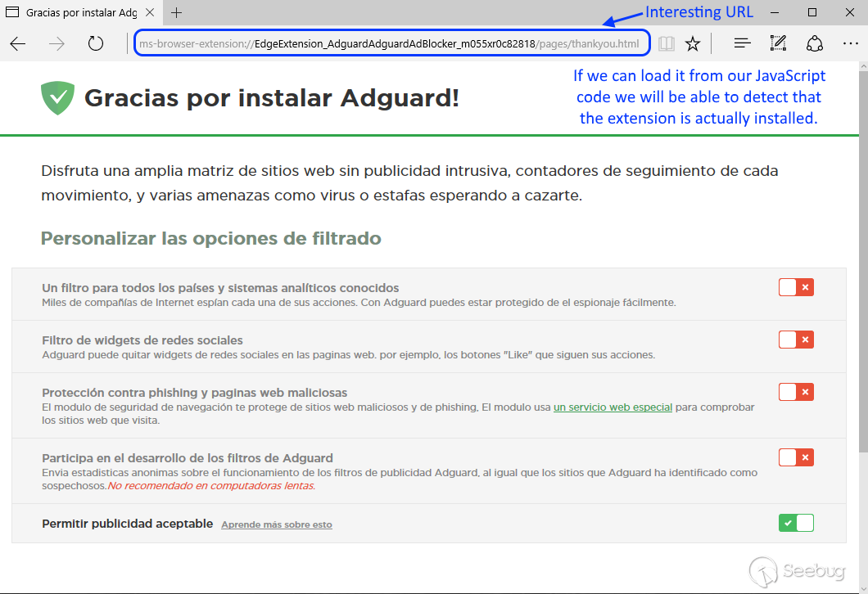Toggle phishing protection switch

(796, 392)
